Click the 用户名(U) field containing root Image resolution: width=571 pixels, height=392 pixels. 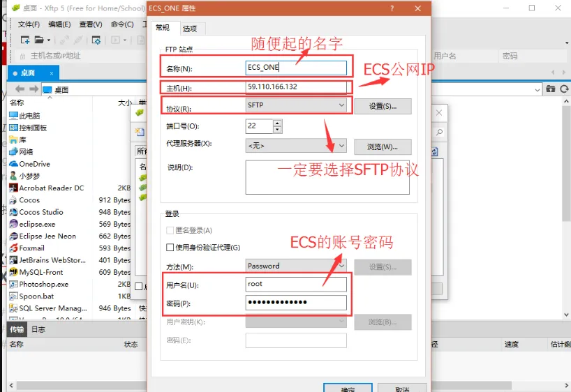coord(296,285)
